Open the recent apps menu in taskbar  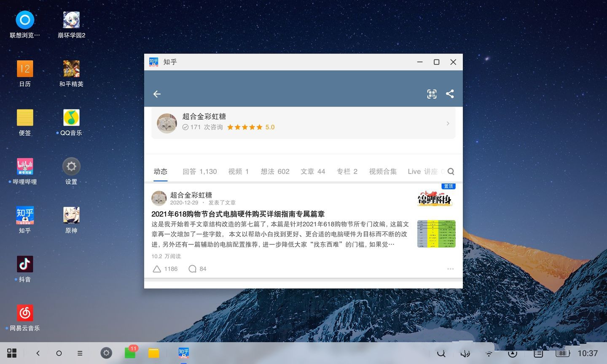click(80, 353)
